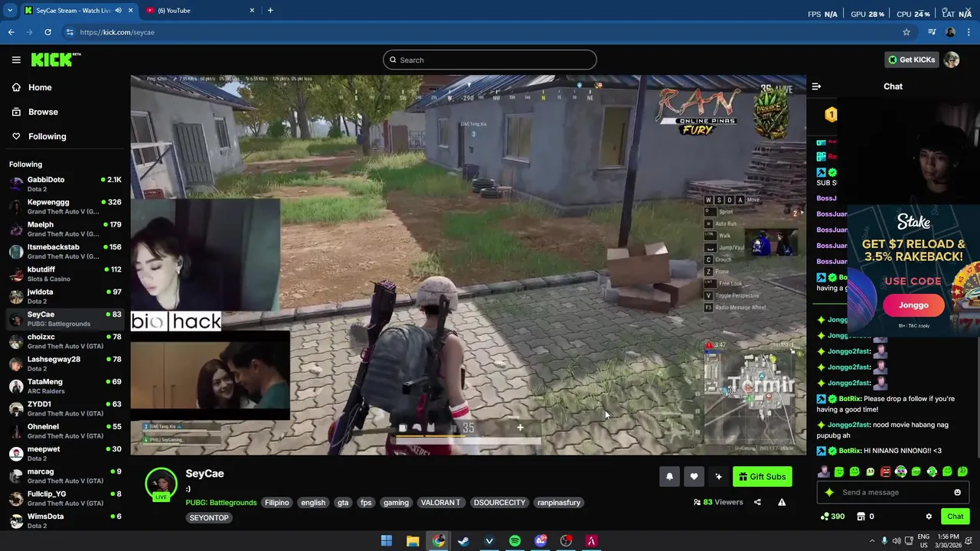Open Steam from the taskbar
980x551 pixels.
pyautogui.click(x=463, y=541)
